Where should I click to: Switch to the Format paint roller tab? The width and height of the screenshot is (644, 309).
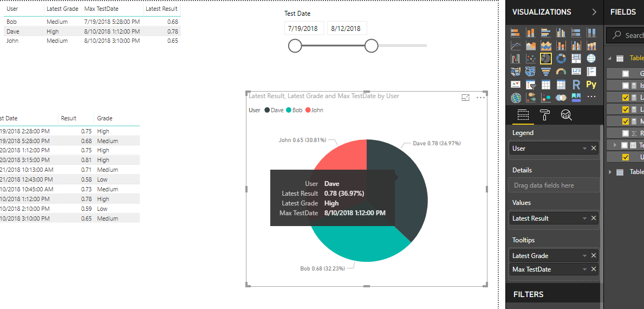(544, 115)
